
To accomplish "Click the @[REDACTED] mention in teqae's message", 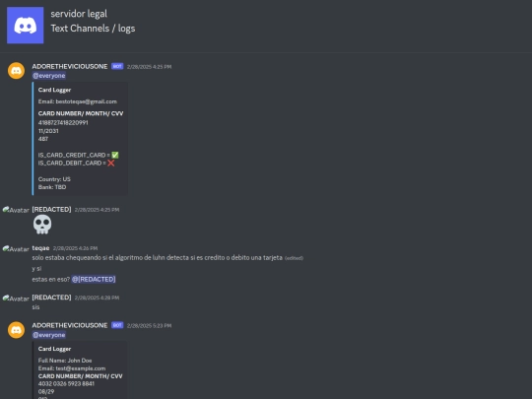I will click(94, 279).
